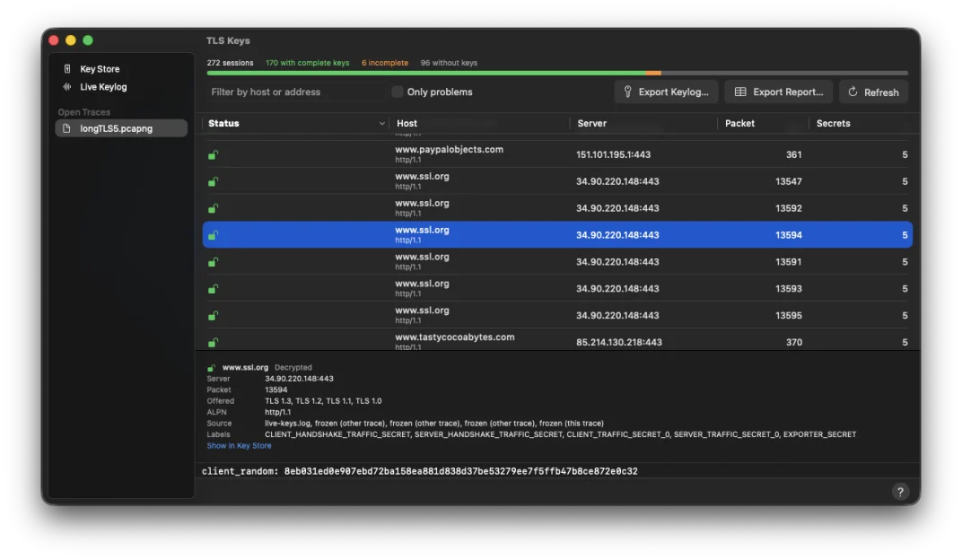Viewport: 962px width, 560px height.
Task: Click unlocked padlock icon for www.paypalobjects.com row
Action: point(213,154)
